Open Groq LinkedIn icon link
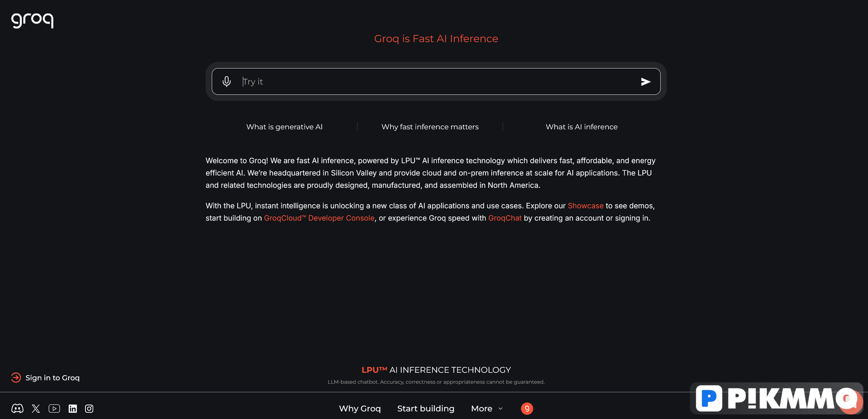The height and width of the screenshot is (419, 868). (x=72, y=409)
